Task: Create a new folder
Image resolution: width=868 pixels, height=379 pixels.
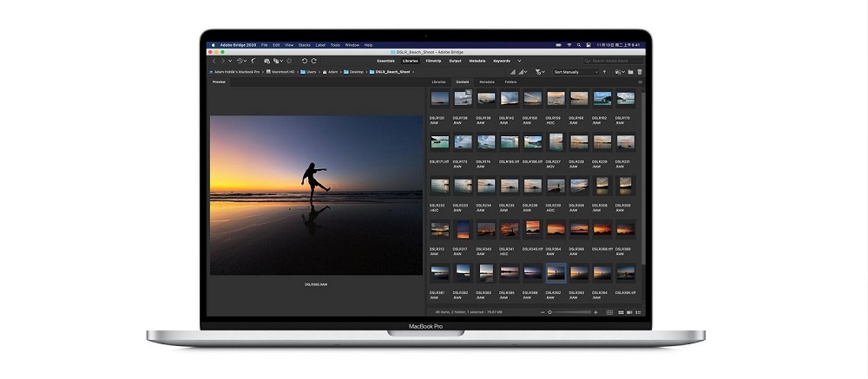Action: click(x=630, y=72)
